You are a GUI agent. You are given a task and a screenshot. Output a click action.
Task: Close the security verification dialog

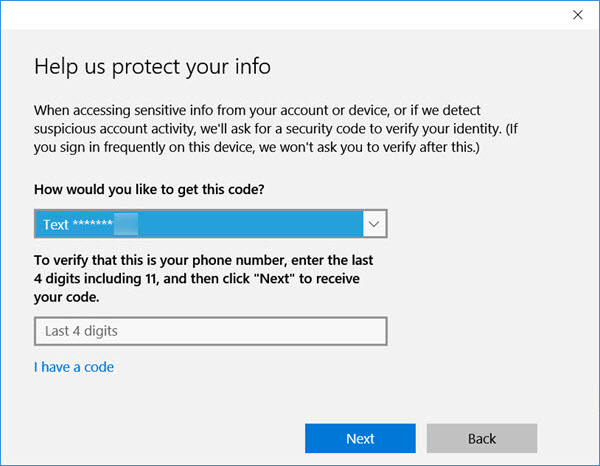[577, 15]
